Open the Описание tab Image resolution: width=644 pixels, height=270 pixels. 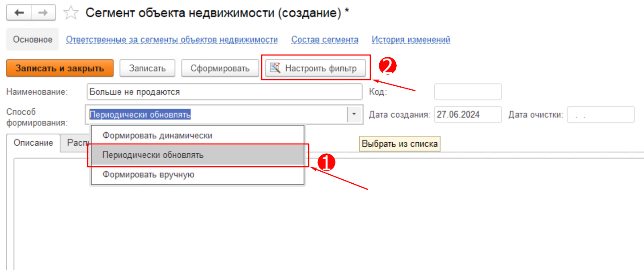point(34,143)
